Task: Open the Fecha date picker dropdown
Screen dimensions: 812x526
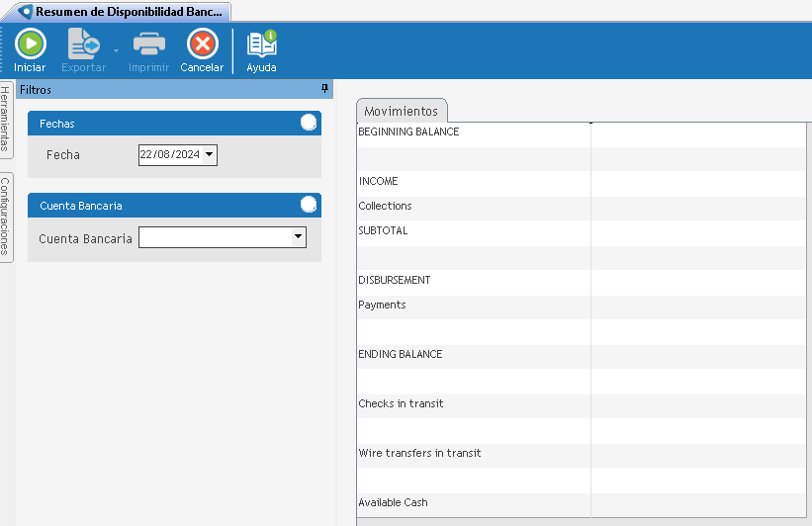Action: click(x=210, y=154)
